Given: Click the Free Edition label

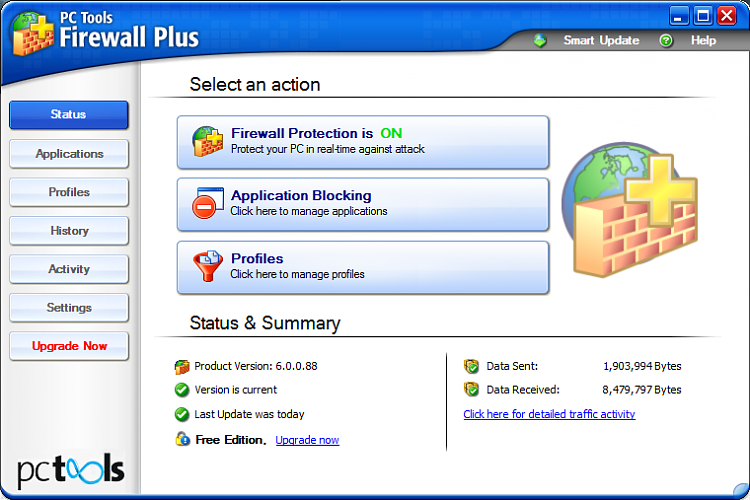Looking at the screenshot, I should [231, 440].
